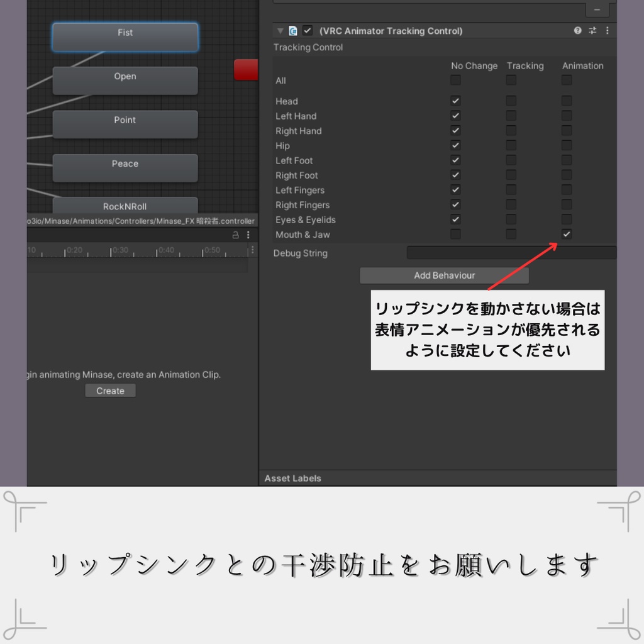644x644 pixels.
Task: Check the All row Tracking checkbox
Action: click(511, 80)
